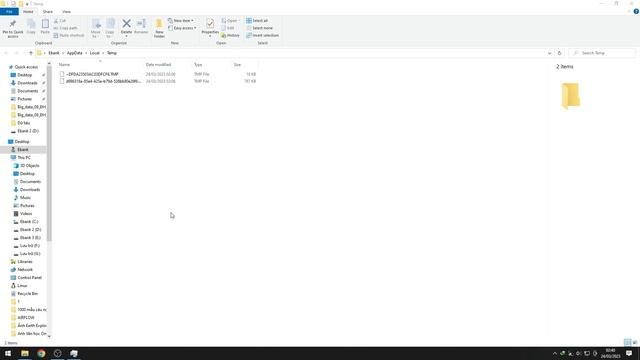640x360 pixels.
Task: Click Pin to Quick access ribbon button
Action: click(x=13, y=29)
